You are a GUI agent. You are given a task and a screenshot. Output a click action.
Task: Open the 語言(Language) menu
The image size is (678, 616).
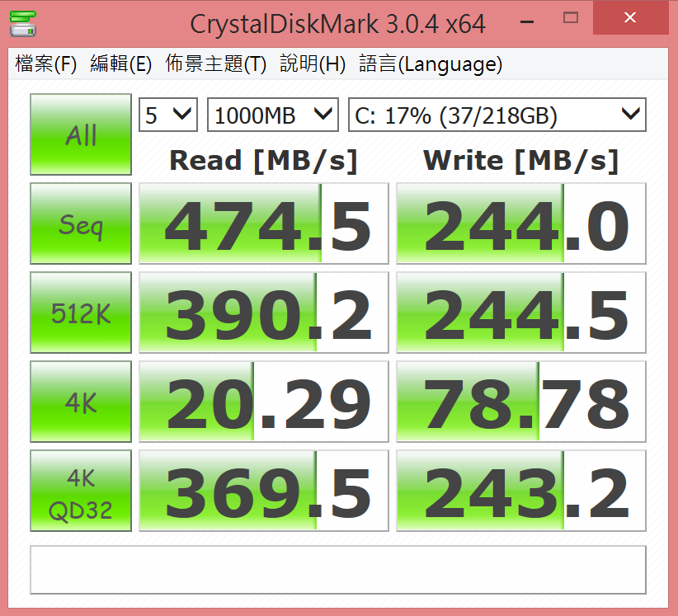(431, 64)
